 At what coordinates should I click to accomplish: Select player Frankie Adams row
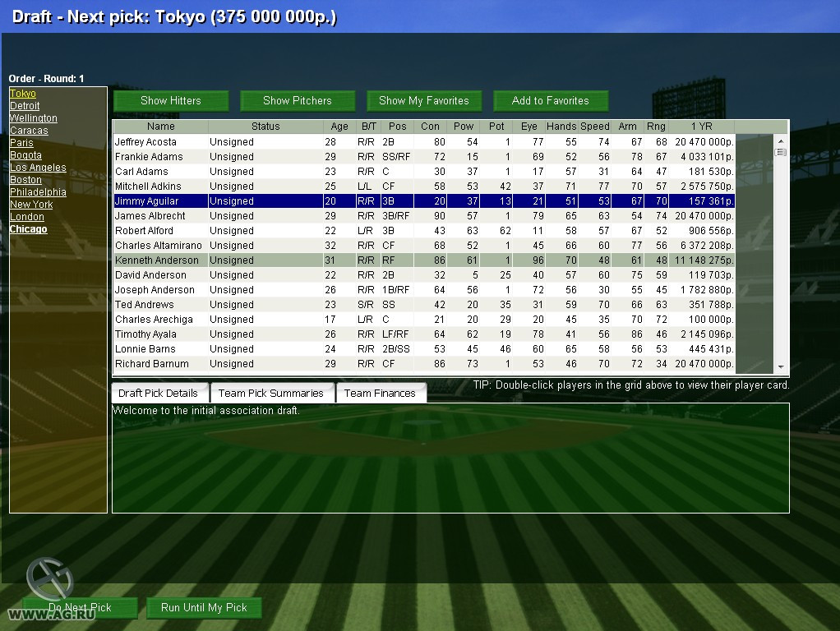[424, 157]
